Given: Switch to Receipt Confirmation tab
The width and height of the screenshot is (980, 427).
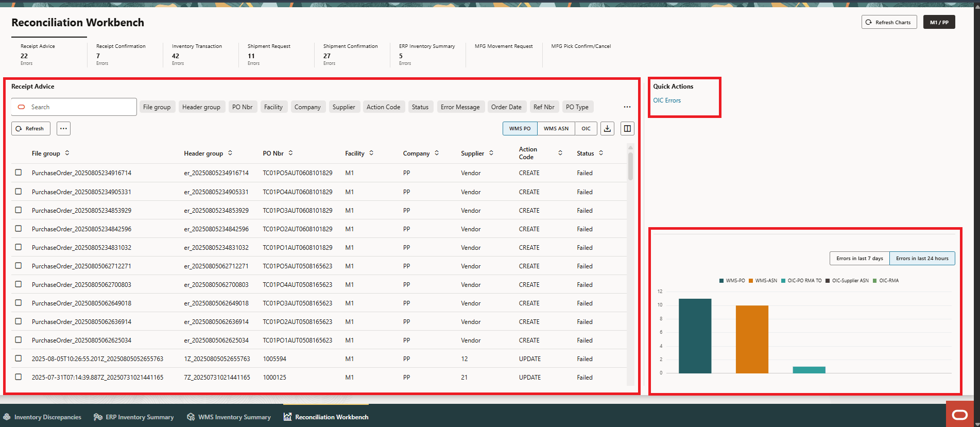Looking at the screenshot, I should point(124,54).
